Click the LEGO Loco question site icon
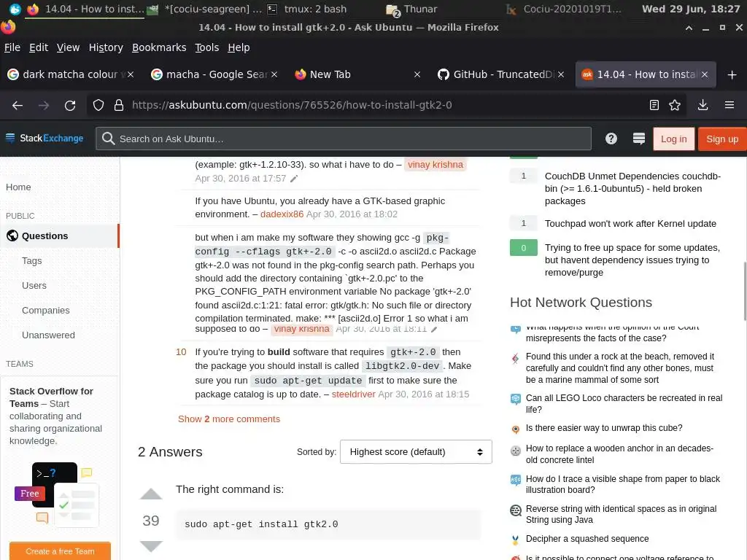 pyautogui.click(x=516, y=399)
